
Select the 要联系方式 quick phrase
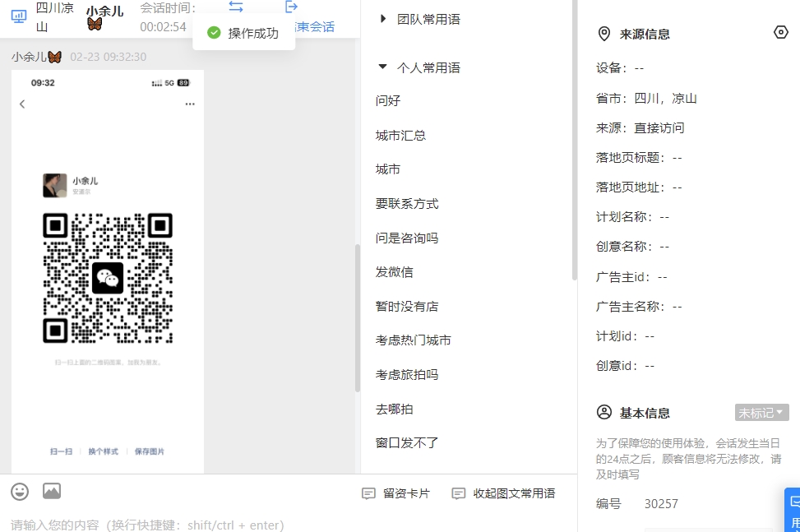(407, 204)
